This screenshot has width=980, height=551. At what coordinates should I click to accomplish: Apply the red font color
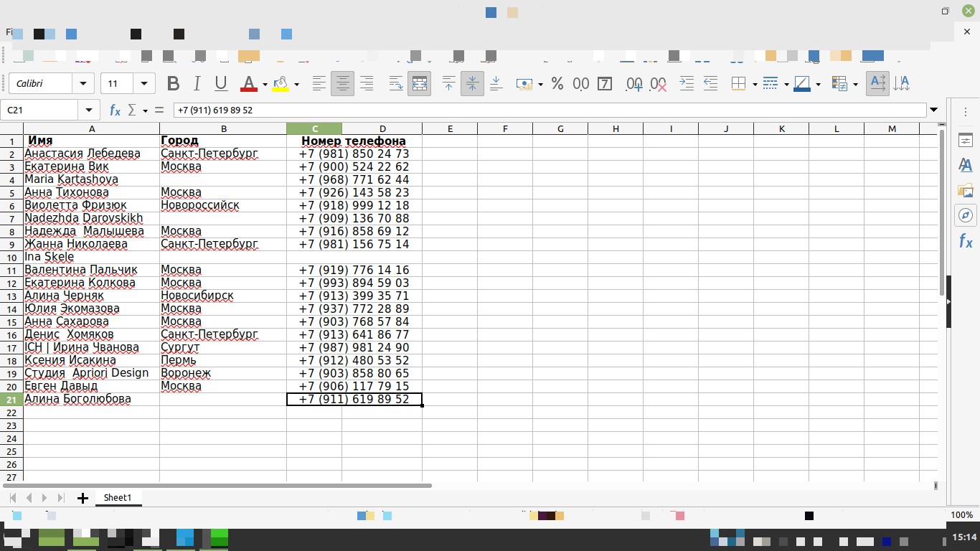[x=249, y=84]
